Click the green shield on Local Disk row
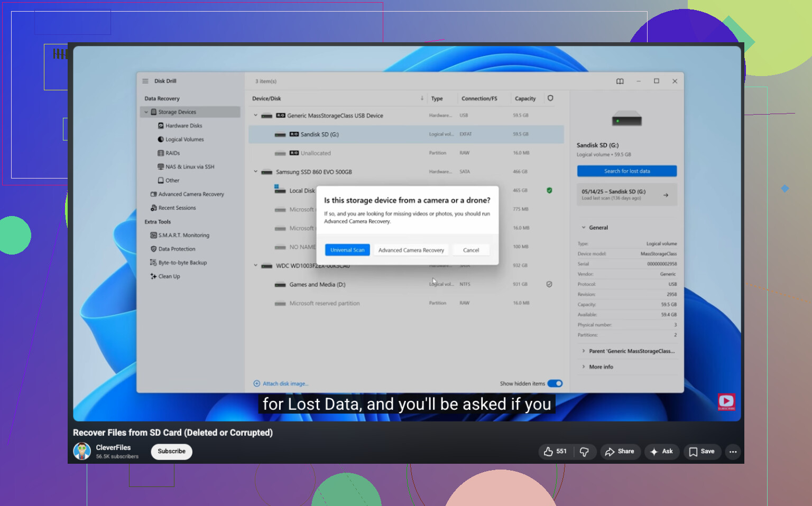Viewport: 812px width, 506px height. (549, 190)
